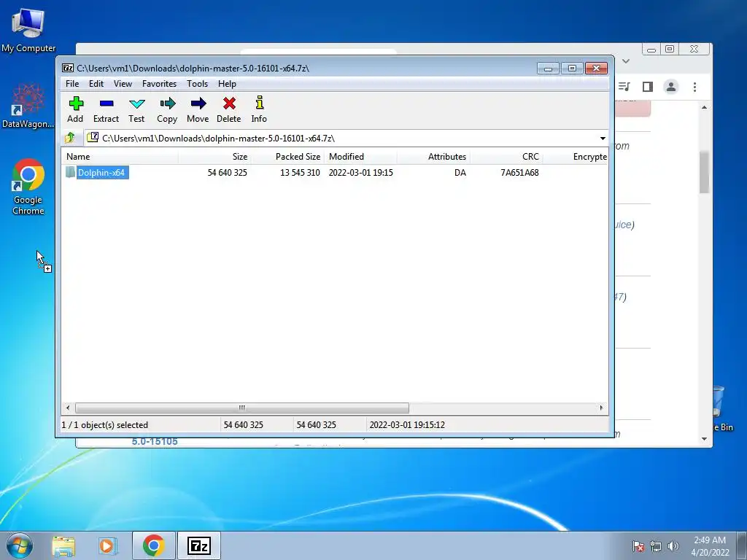747x560 pixels.
Task: Open the Edit menu
Action: click(96, 84)
